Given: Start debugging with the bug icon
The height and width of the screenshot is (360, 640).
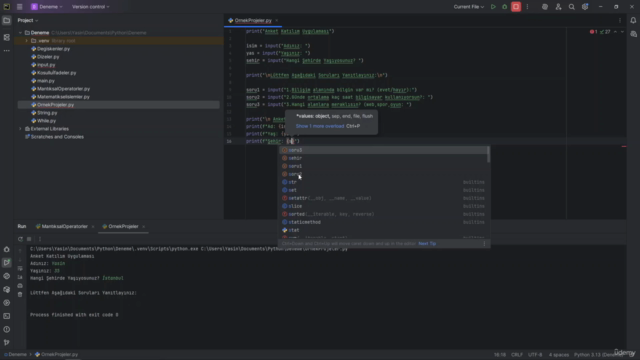Looking at the screenshot, I should (504, 7).
